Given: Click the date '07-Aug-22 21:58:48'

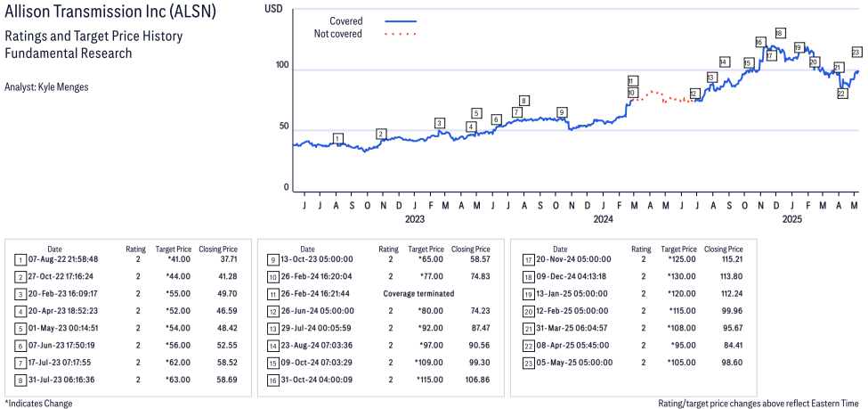Looking at the screenshot, I should pos(61,258).
